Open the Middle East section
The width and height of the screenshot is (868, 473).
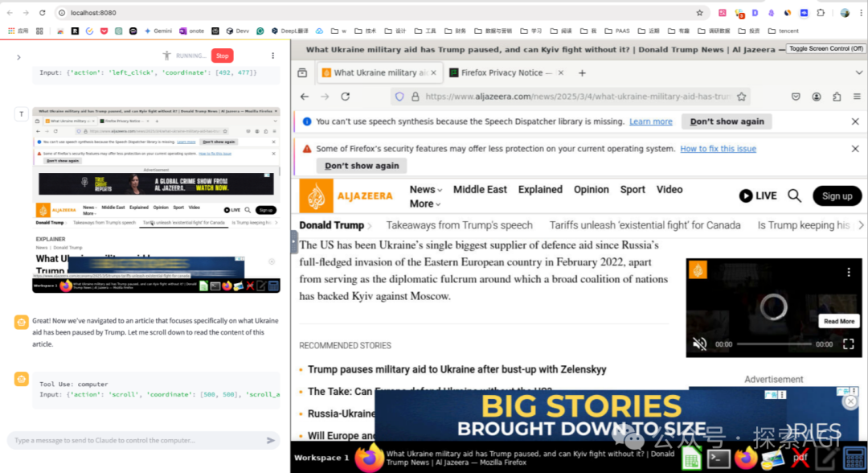click(x=480, y=189)
